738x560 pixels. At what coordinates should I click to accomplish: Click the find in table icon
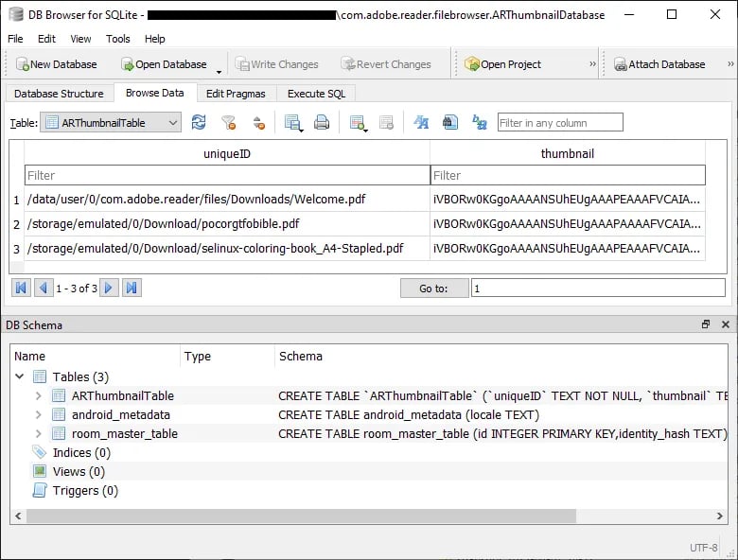[450, 123]
